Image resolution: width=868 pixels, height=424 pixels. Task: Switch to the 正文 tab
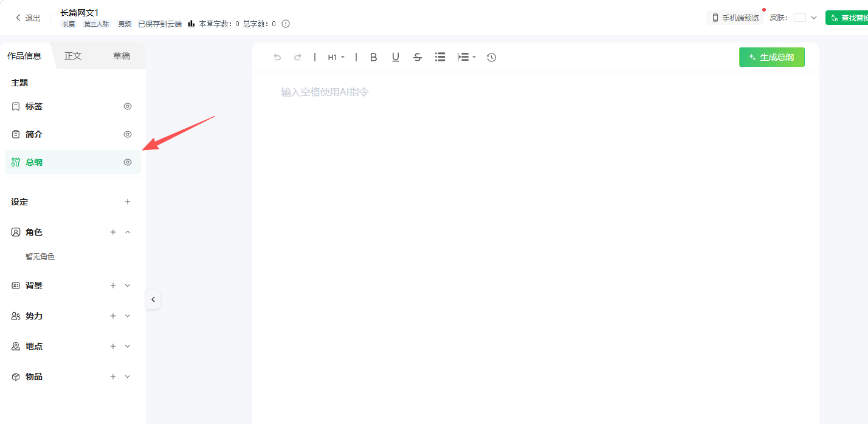[73, 56]
